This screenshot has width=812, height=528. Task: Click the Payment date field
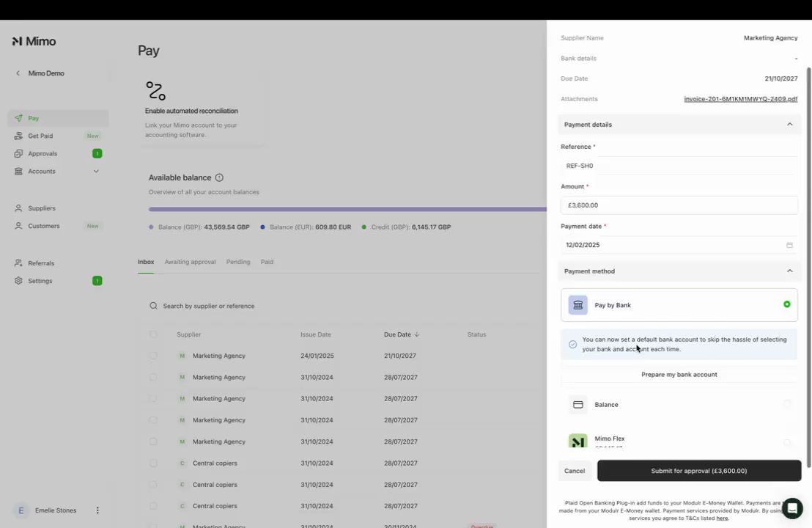point(679,245)
